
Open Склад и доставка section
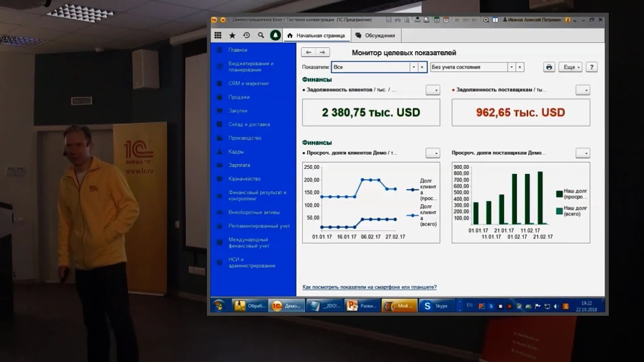point(249,124)
